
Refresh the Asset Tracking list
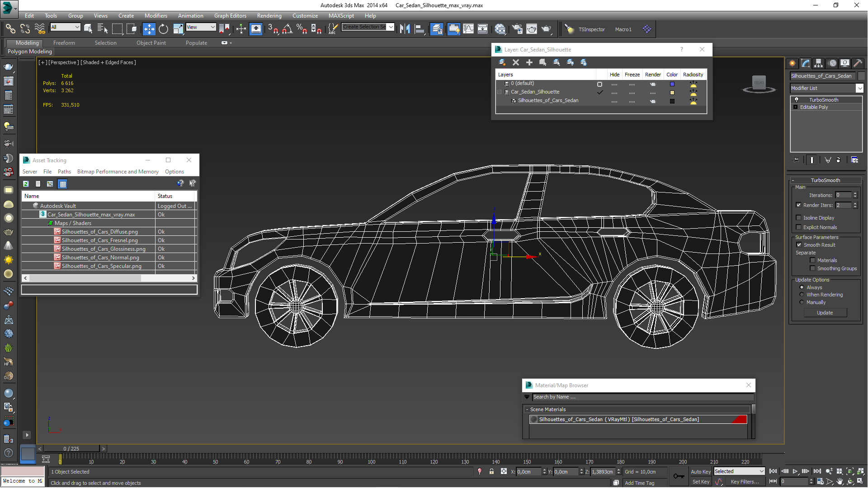26,184
